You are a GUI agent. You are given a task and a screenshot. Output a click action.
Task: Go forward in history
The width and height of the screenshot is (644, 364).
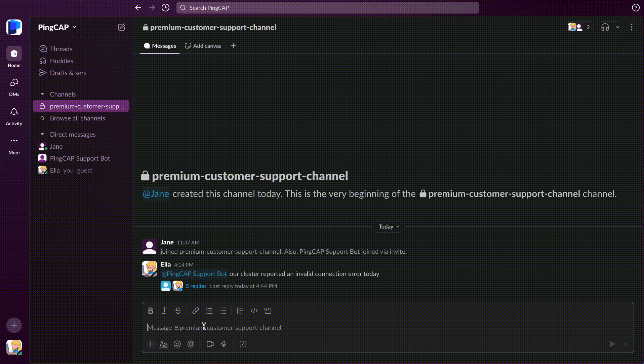coord(152,8)
